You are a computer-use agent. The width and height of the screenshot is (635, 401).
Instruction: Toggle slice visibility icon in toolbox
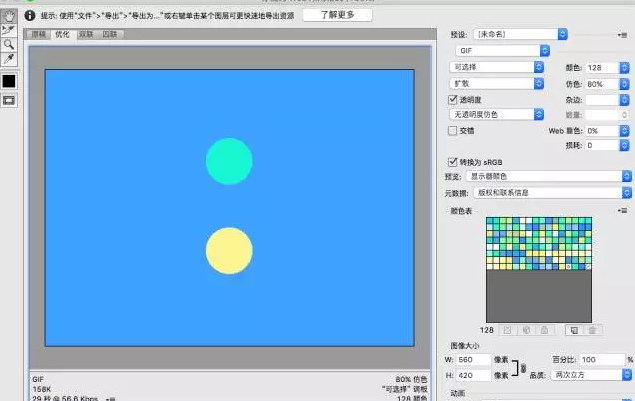[9, 100]
